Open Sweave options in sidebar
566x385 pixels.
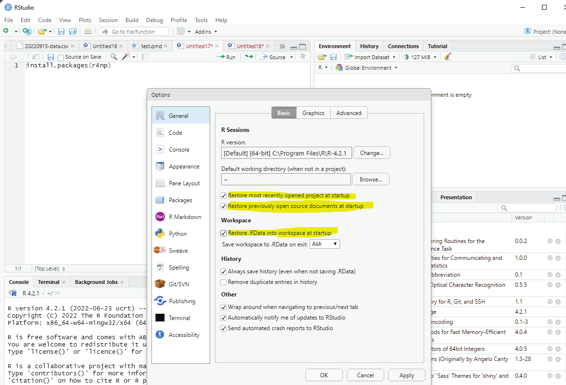(x=178, y=250)
